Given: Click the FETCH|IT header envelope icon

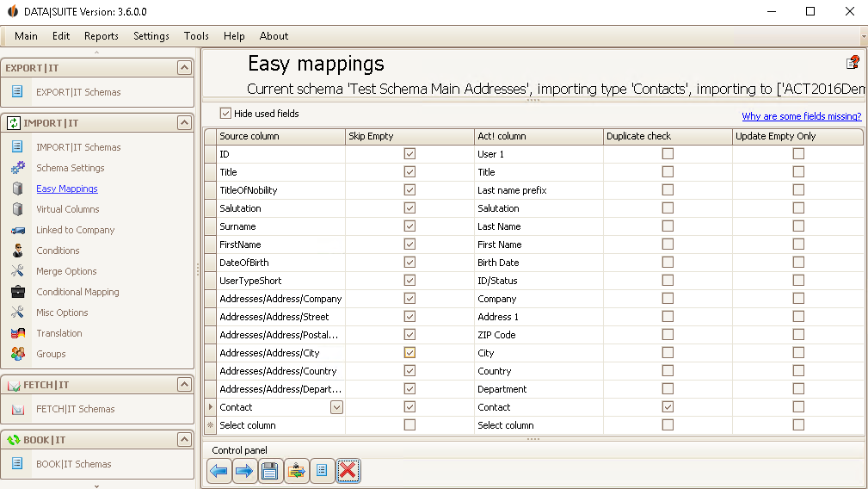Looking at the screenshot, I should [x=13, y=385].
